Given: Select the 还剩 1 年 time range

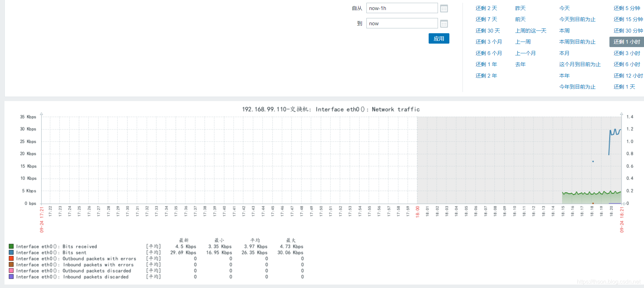Looking at the screenshot, I should [x=486, y=64].
